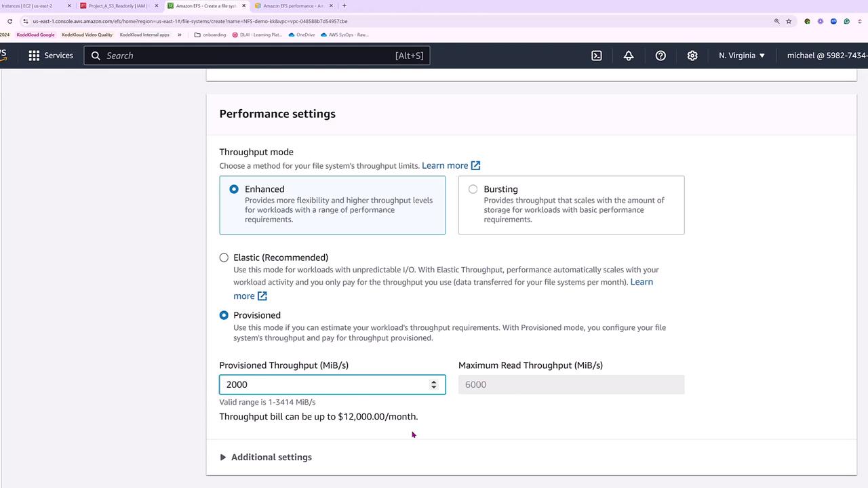Open a new browser tab with the plus button
Viewport: 868px width, 488px height.
(344, 5)
